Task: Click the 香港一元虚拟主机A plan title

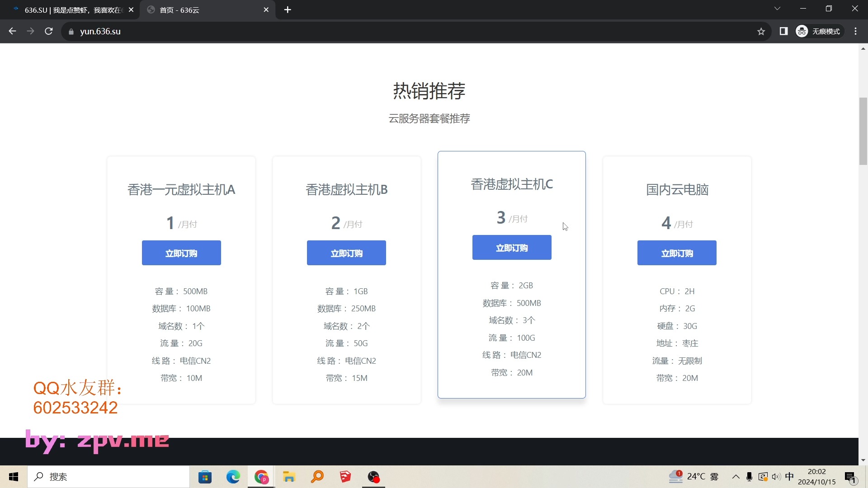Action: (x=181, y=190)
